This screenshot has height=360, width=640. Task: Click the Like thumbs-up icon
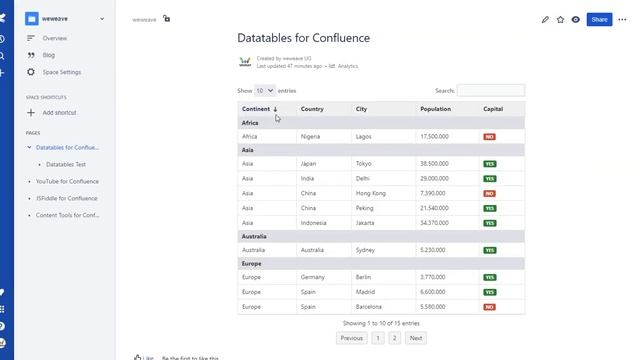(138, 358)
